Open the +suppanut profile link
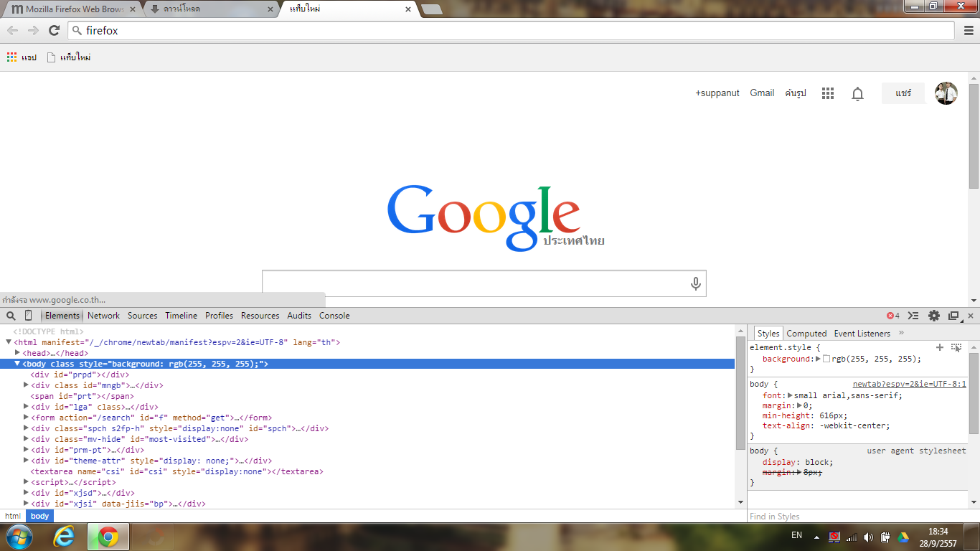980x551 pixels. [717, 93]
